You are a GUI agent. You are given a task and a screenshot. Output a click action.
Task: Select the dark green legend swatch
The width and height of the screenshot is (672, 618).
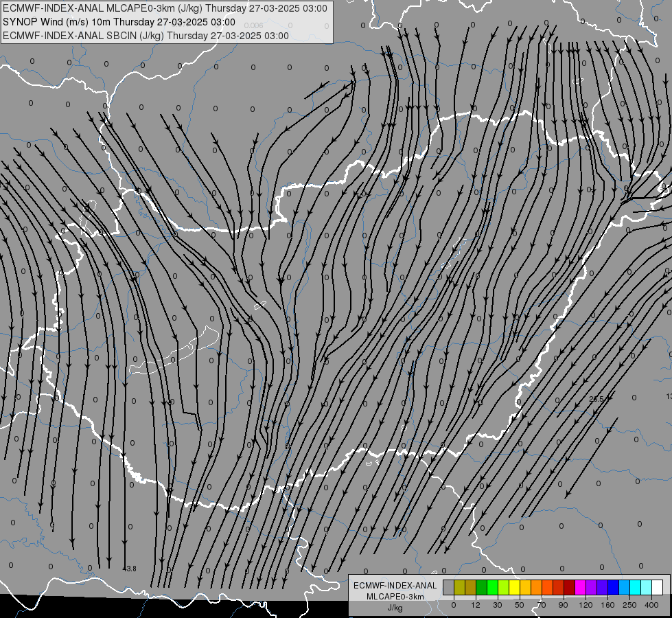click(482, 587)
